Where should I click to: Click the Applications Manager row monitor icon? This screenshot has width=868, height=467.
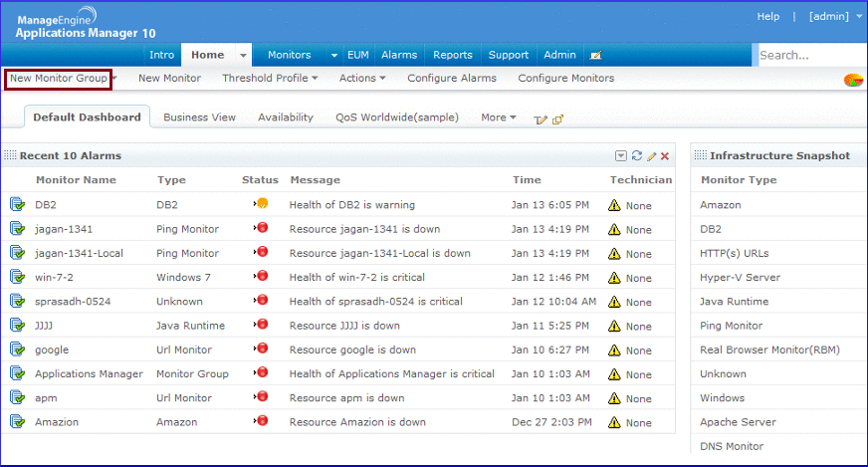(x=17, y=373)
